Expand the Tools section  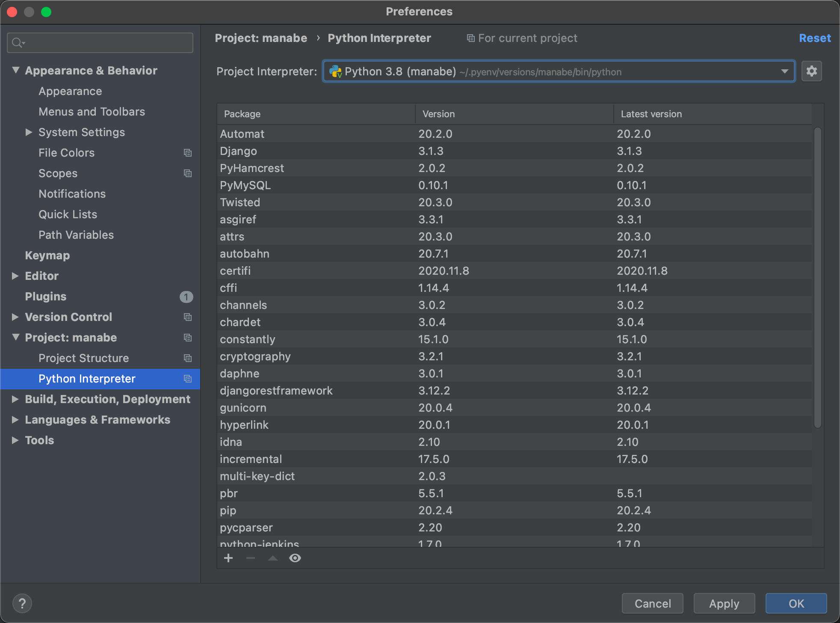[15, 440]
